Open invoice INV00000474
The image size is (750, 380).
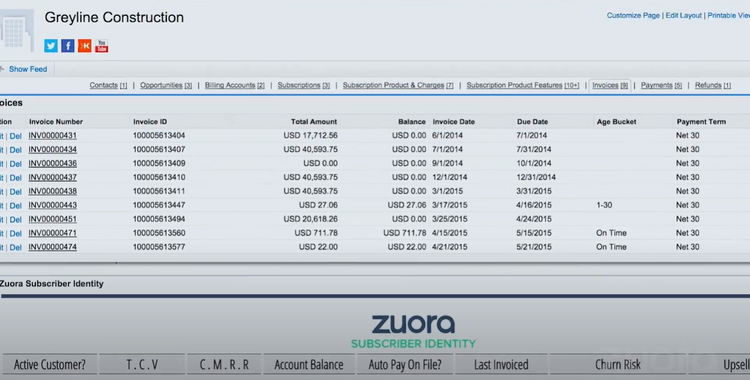tap(53, 247)
